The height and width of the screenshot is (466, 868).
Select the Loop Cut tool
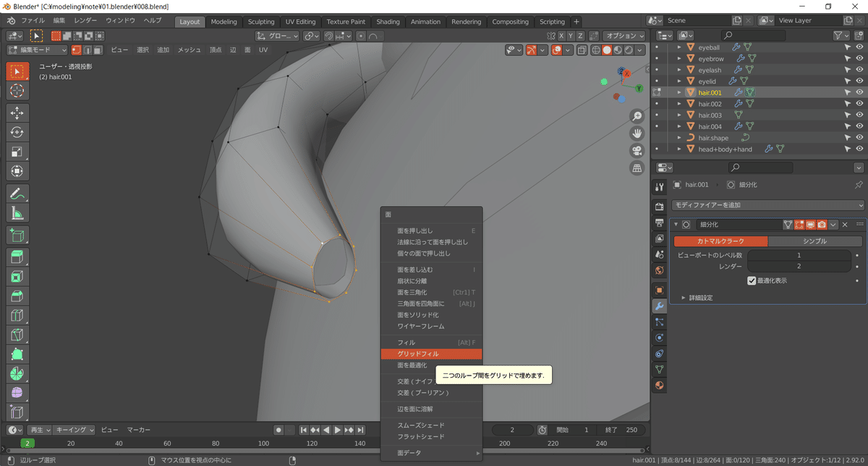pos(17,316)
